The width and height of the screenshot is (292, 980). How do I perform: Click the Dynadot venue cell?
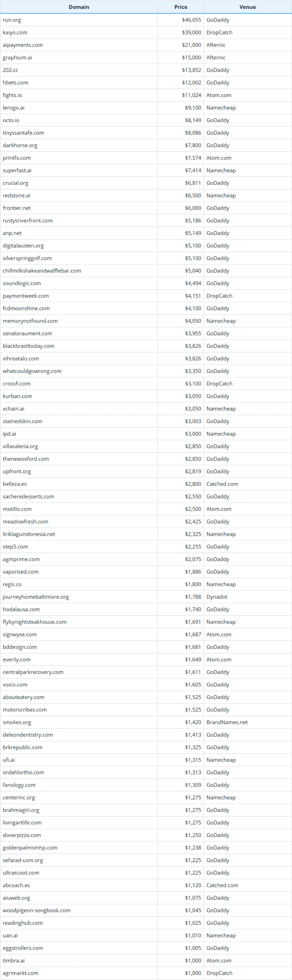click(217, 597)
